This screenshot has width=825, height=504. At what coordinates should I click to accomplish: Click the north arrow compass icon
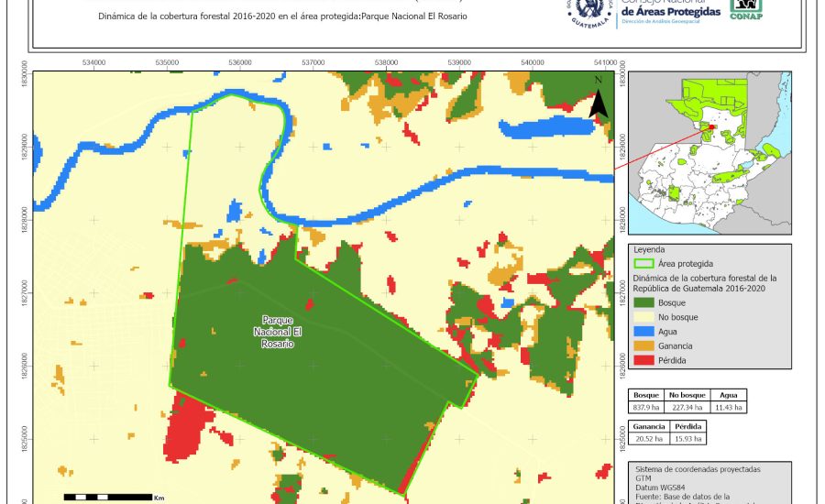pos(598,98)
